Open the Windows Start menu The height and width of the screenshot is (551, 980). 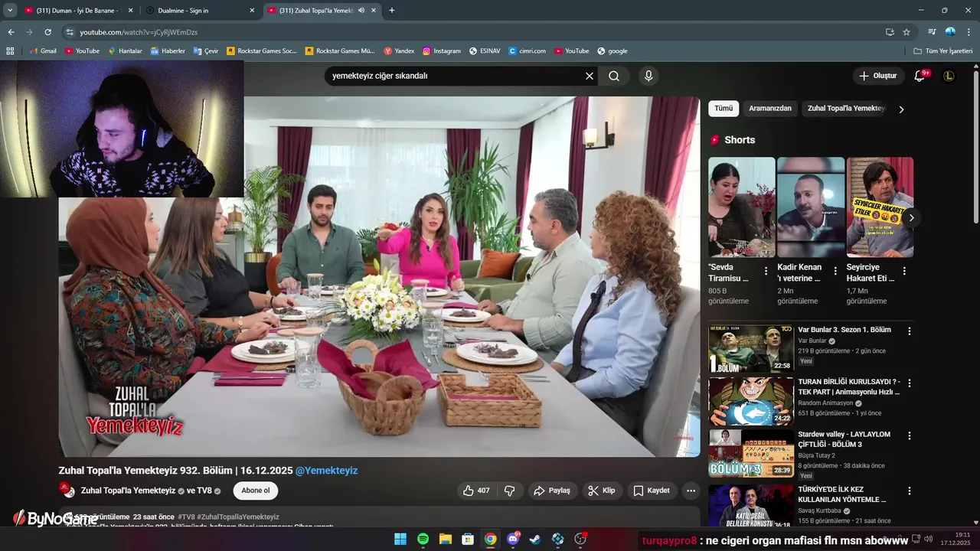coord(400,539)
